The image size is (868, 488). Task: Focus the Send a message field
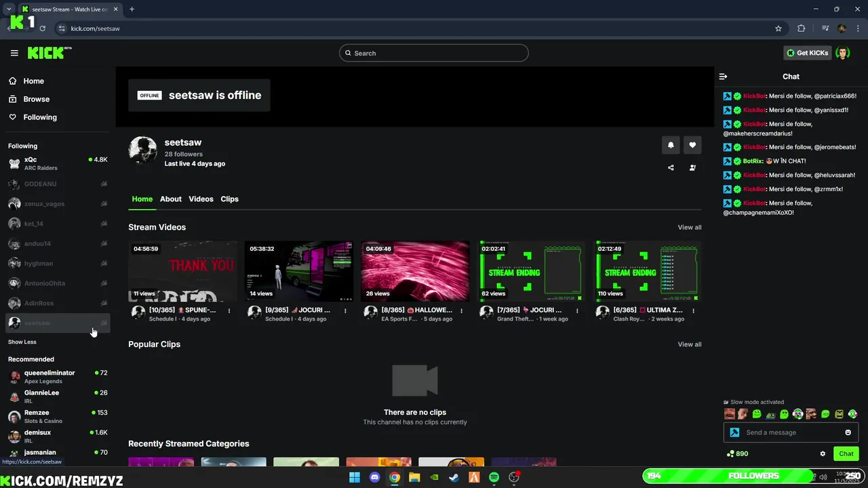792,432
